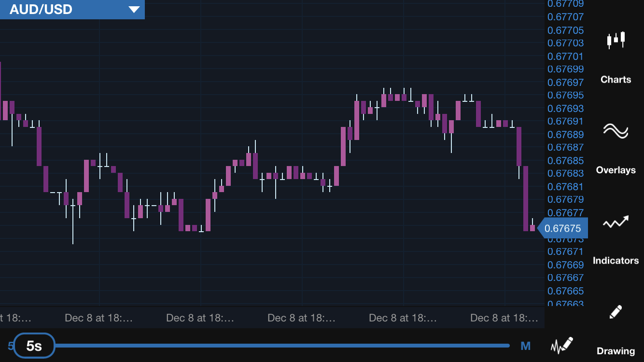644x362 pixels.
Task: Tap the wavy lines Overlays icon
Action: (616, 130)
